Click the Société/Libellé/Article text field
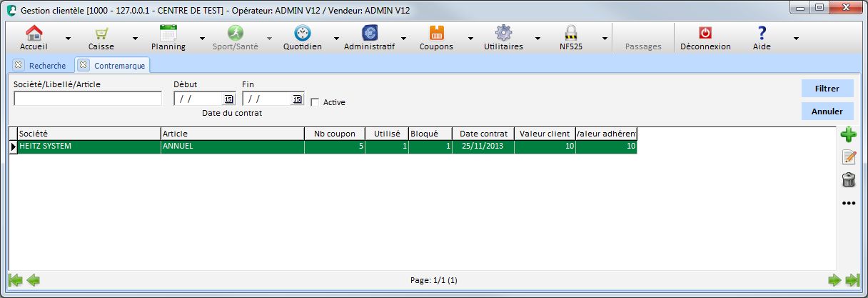The image size is (868, 298). coord(88,99)
